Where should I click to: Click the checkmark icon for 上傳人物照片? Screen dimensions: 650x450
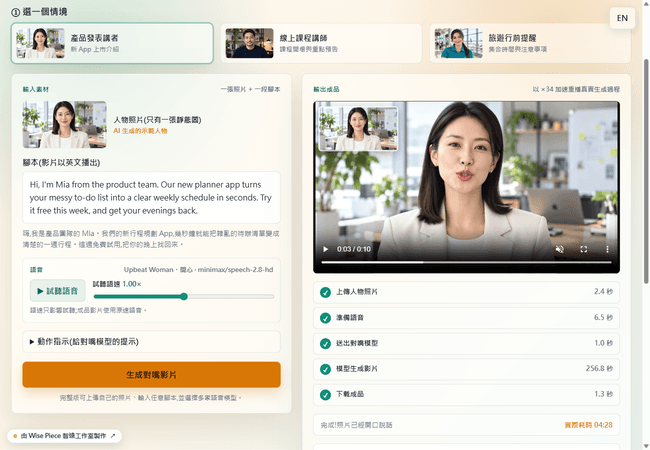click(x=325, y=292)
